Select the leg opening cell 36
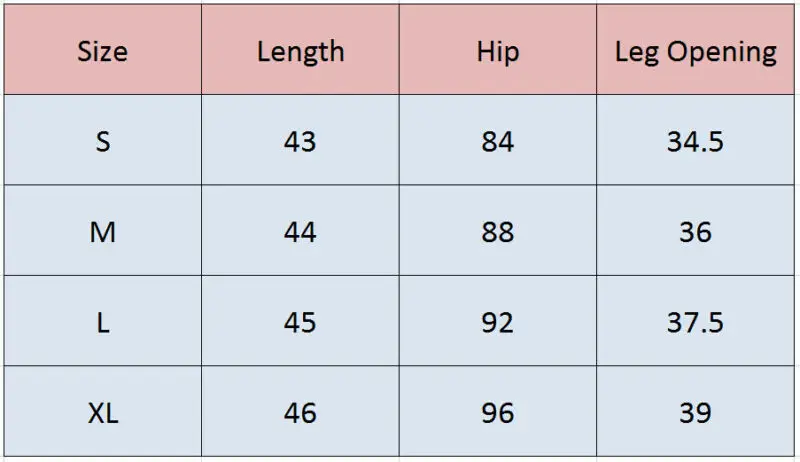 (695, 232)
